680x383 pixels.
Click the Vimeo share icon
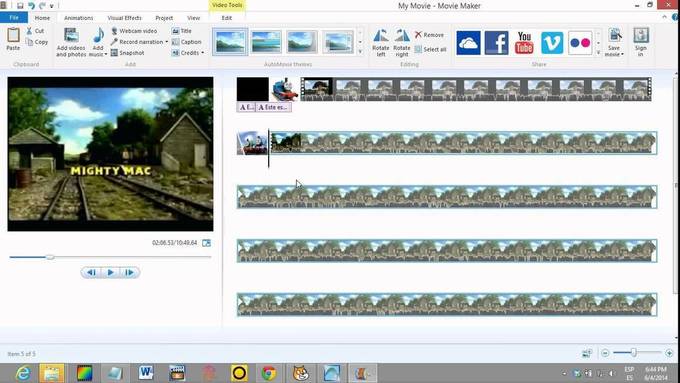552,43
